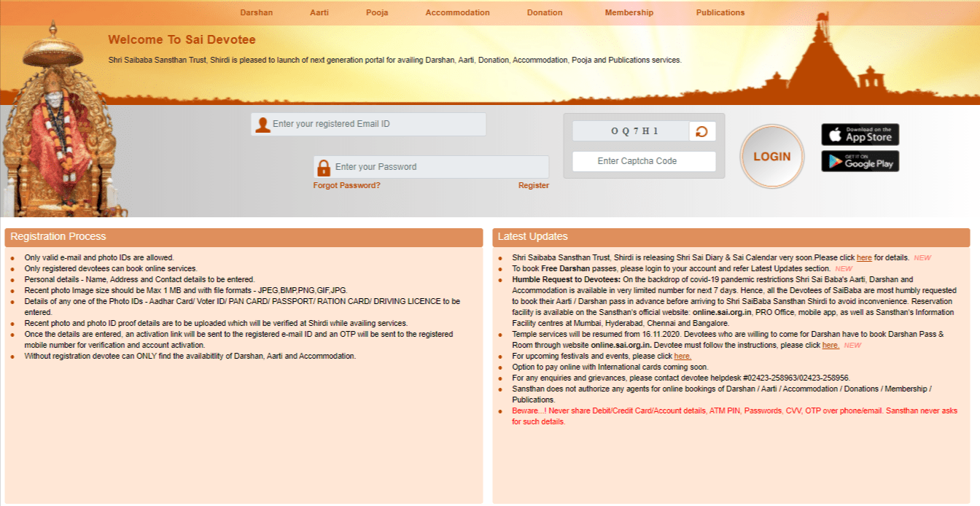Click 'Only valid e-mail and photo IDs are allowed'
Screen dimensions: 980x506
[x=99, y=258]
